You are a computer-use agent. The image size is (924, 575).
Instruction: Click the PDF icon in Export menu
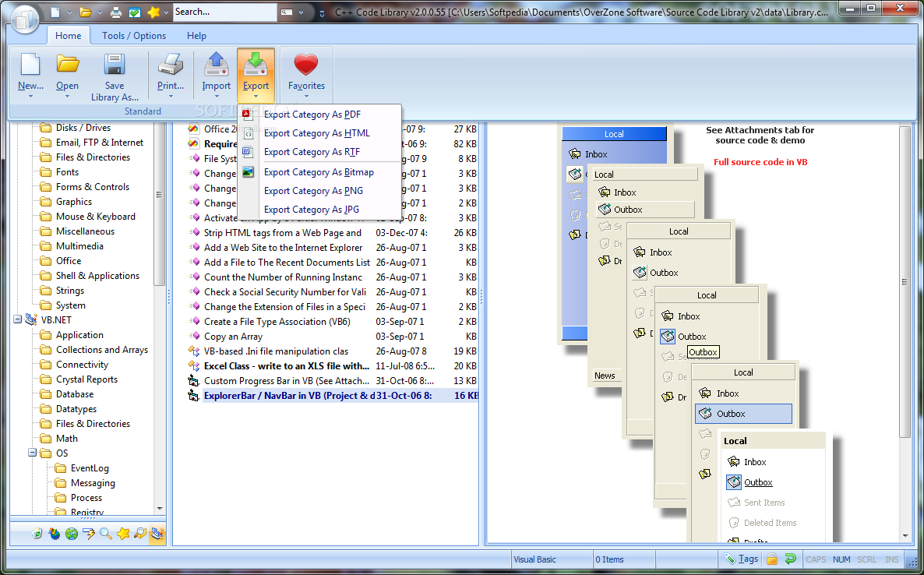coord(248,115)
